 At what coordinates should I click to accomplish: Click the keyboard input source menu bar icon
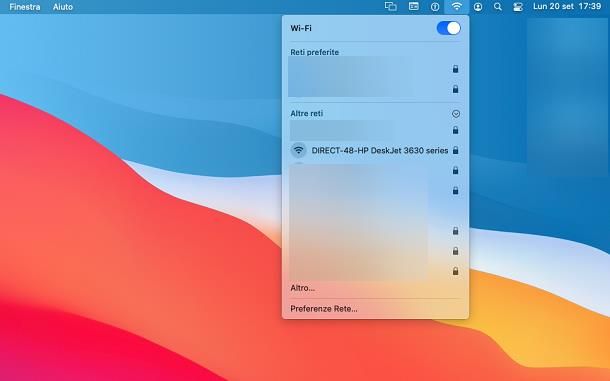click(414, 7)
